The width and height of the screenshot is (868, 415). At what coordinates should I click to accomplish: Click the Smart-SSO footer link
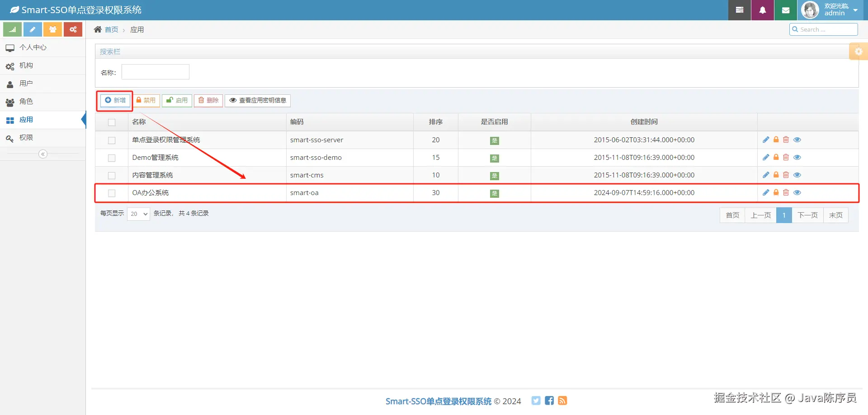coord(438,401)
